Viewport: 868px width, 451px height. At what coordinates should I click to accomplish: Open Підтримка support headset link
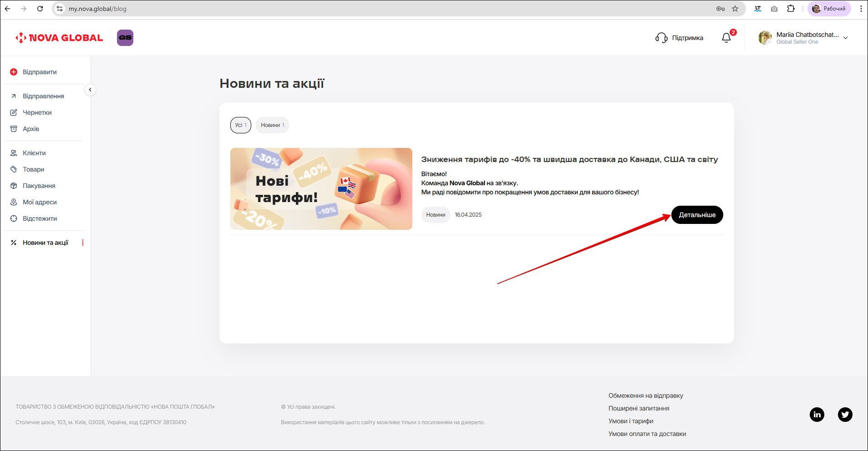679,38
